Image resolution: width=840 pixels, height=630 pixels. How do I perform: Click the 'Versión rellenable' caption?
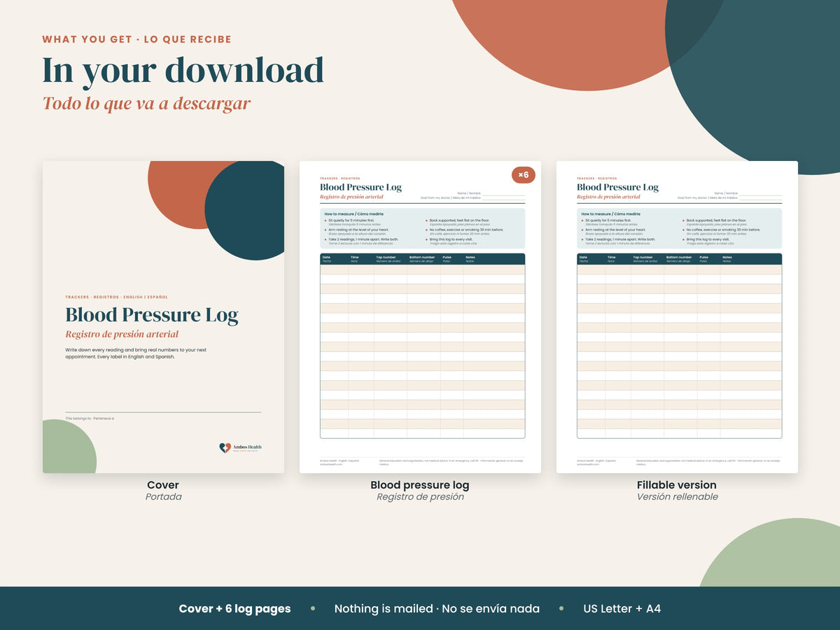[677, 496]
